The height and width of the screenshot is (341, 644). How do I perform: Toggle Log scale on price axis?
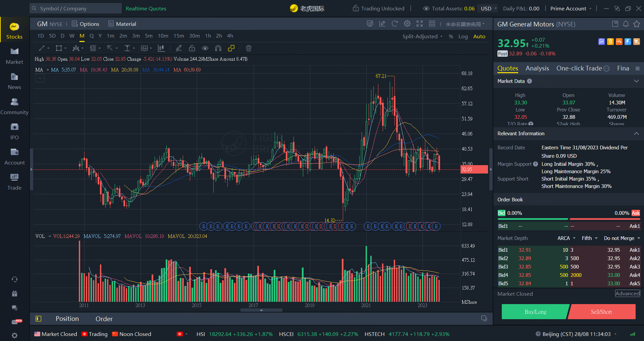(463, 36)
